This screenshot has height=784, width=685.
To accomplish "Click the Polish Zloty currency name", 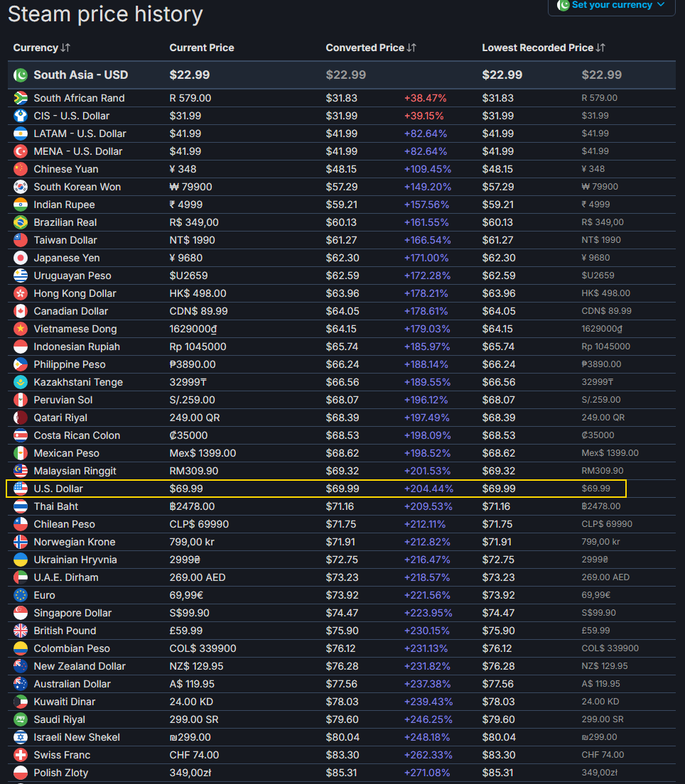I will [61, 773].
